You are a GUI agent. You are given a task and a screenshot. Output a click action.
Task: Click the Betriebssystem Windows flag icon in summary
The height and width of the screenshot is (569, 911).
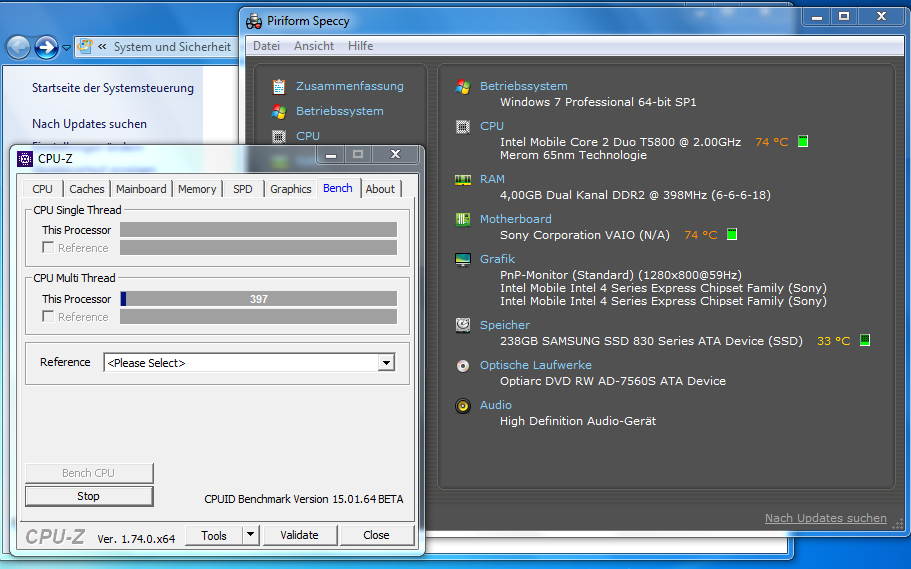point(463,87)
